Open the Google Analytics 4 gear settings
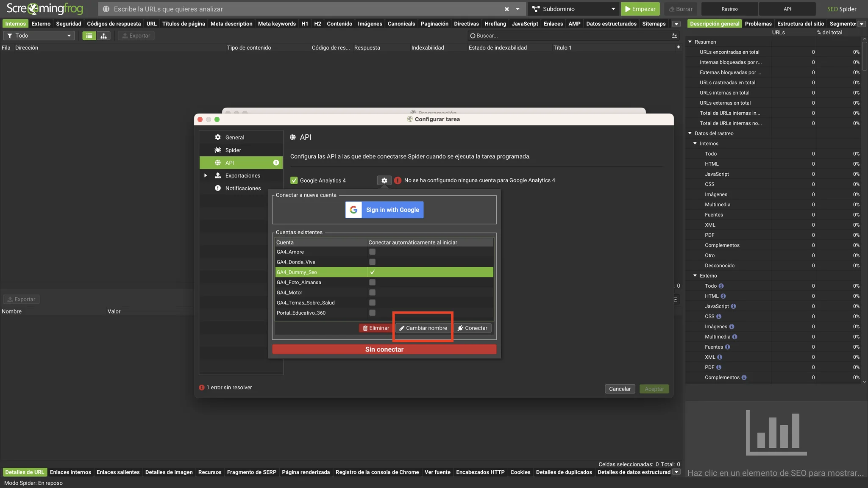868x488 pixels. point(384,180)
